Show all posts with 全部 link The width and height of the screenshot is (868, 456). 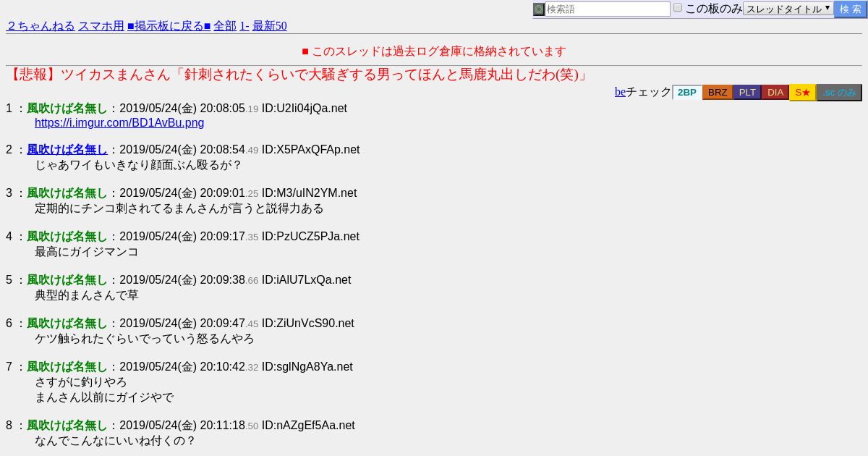225,26
